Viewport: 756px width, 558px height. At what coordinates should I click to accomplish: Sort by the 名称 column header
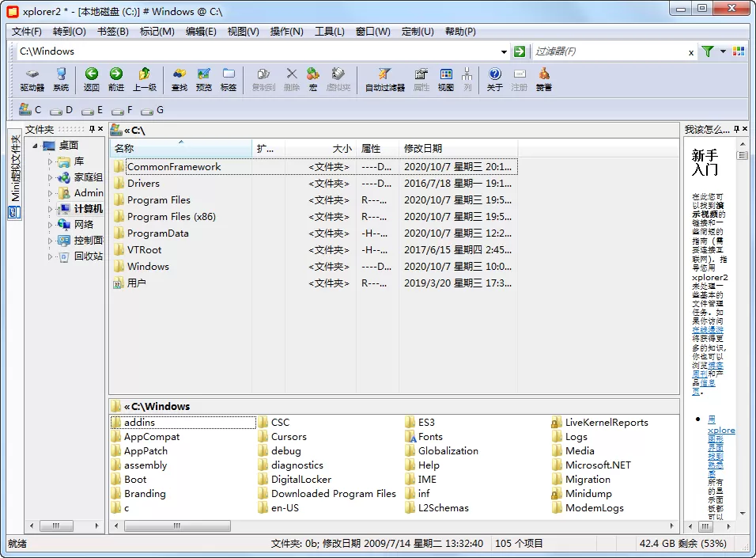coord(181,148)
